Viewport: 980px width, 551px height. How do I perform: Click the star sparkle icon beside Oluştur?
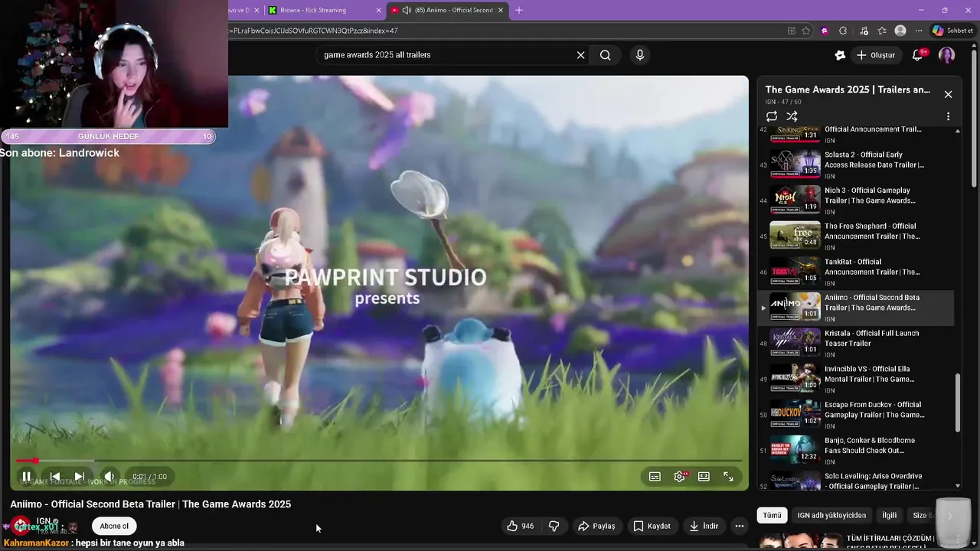(840, 55)
